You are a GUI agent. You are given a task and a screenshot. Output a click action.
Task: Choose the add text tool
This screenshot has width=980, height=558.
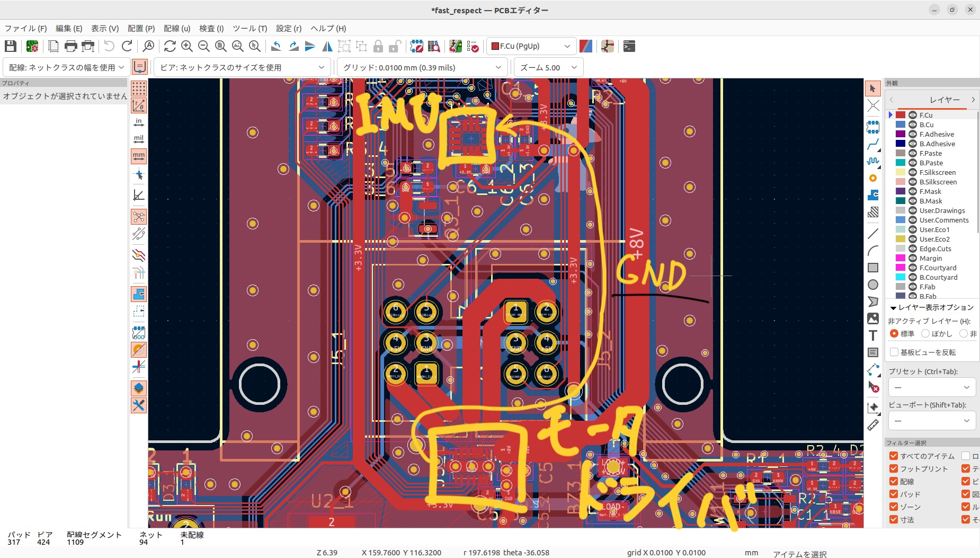coord(873,335)
